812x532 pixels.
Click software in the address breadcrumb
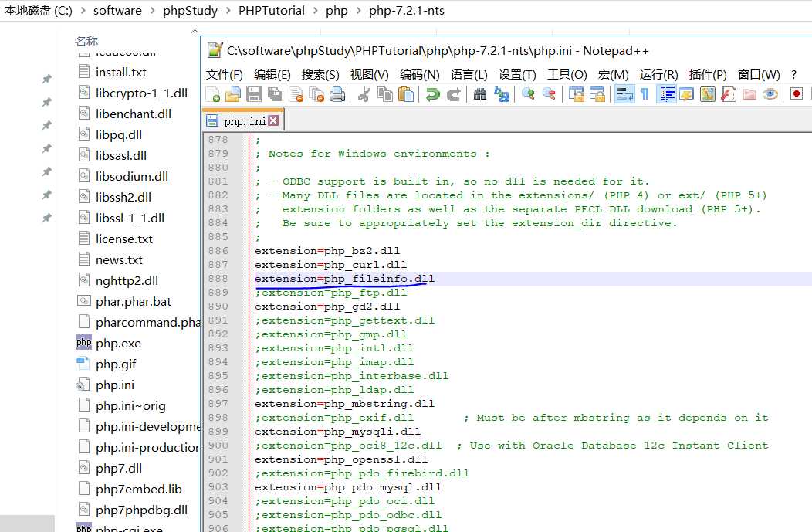point(117,11)
